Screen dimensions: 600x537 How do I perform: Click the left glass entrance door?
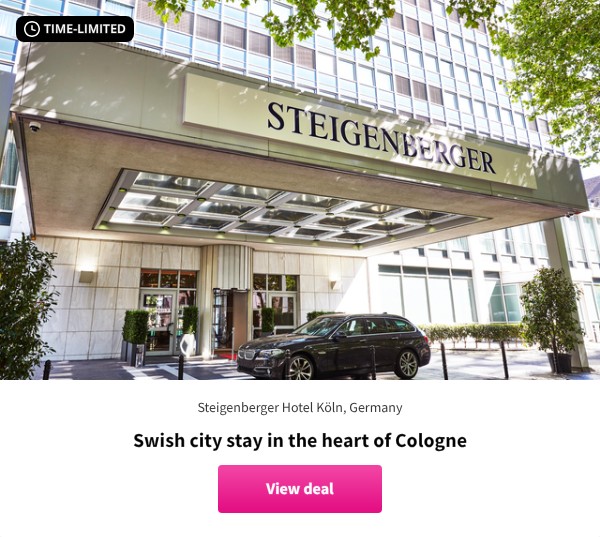coord(160,322)
